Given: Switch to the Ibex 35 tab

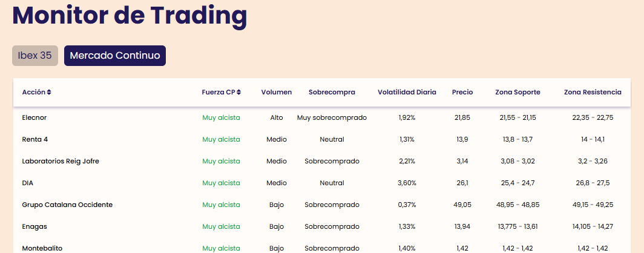Looking at the screenshot, I should click(35, 56).
